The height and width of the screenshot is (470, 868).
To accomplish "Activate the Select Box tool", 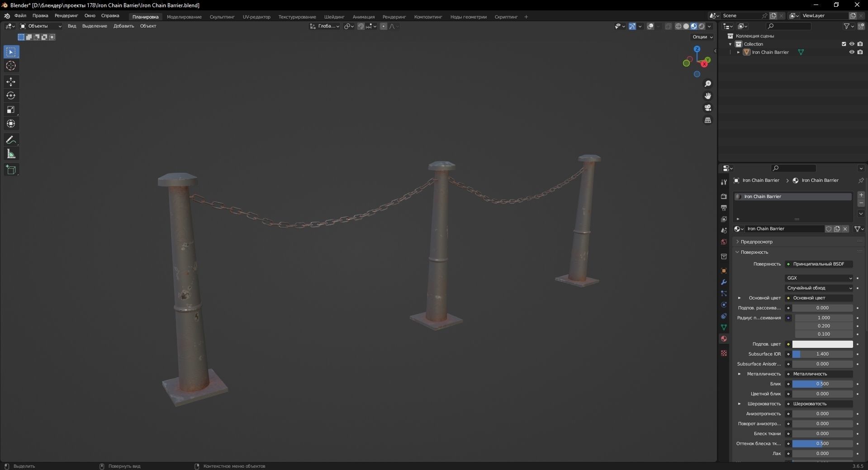I will (11, 52).
